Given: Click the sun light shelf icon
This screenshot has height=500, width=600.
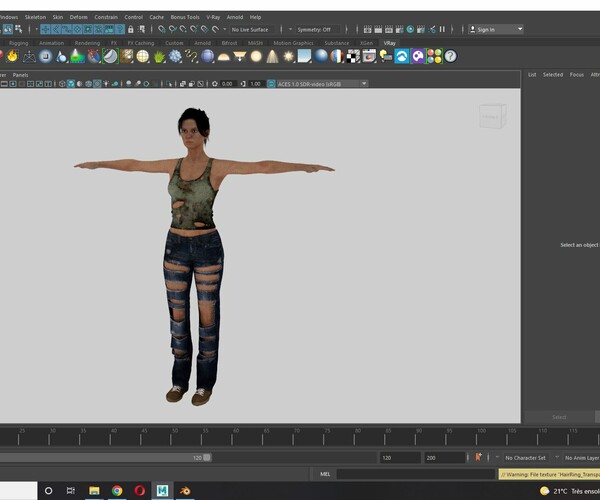Looking at the screenshot, I should (x=289, y=56).
